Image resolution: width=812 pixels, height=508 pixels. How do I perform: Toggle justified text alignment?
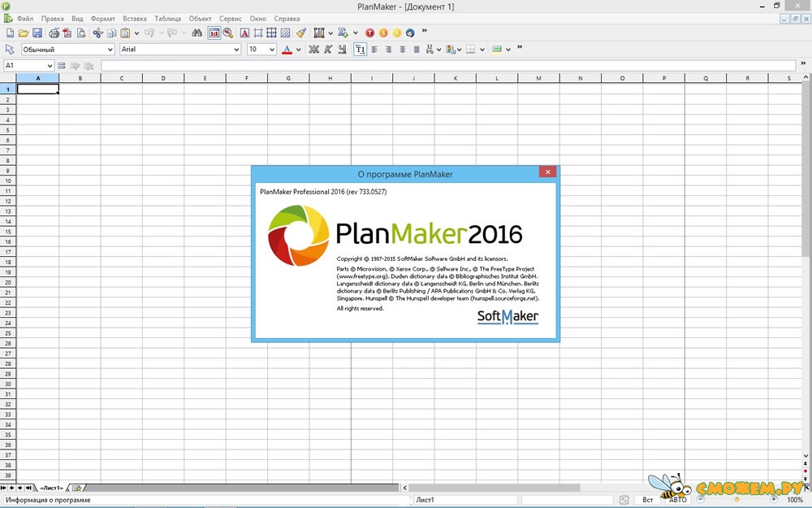(417, 50)
